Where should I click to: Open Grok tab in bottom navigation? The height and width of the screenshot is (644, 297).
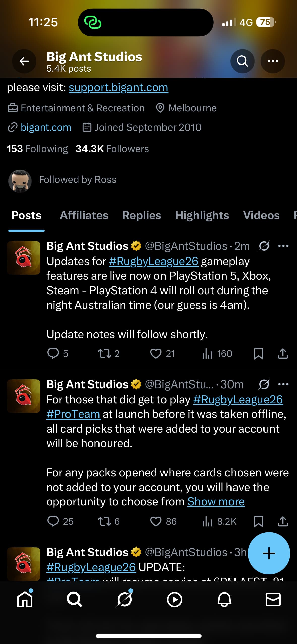tap(124, 599)
